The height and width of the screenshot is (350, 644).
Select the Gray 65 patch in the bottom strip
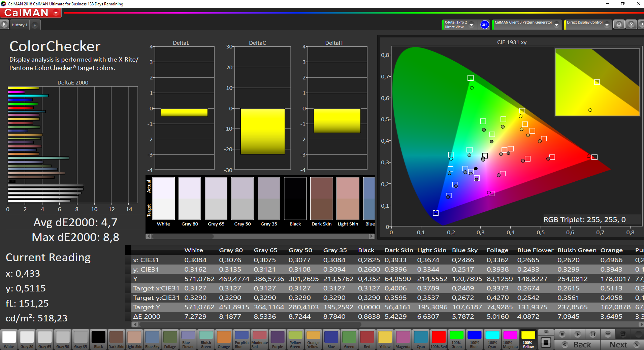[45, 340]
